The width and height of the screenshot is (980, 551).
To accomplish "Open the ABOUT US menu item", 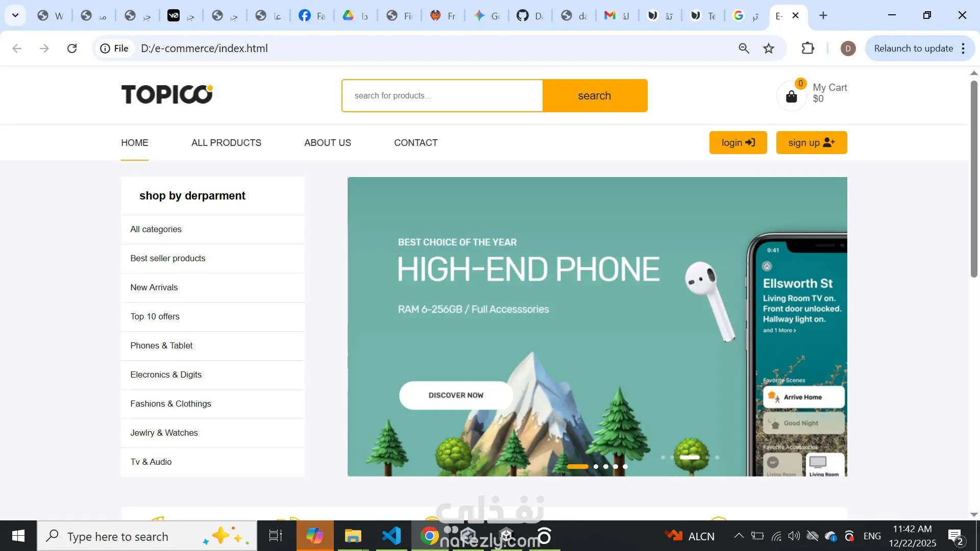I will [x=328, y=143].
